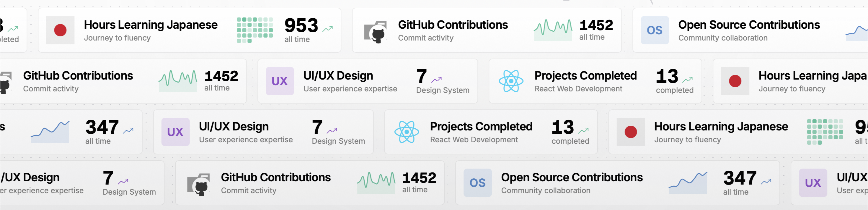Click the purple trend arrow in the second row
The width and height of the screenshot is (868, 210).
436,80
